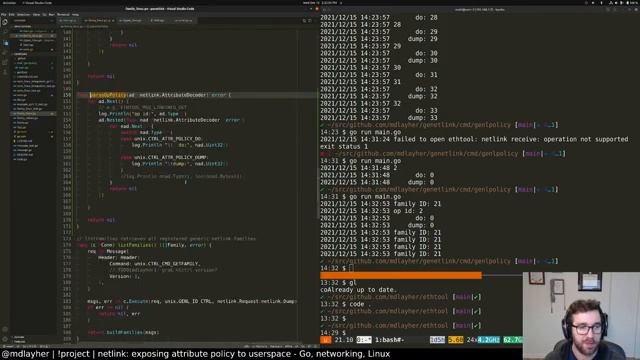Click Git branch indicator in VS Code status bar

[x=9, y=346]
